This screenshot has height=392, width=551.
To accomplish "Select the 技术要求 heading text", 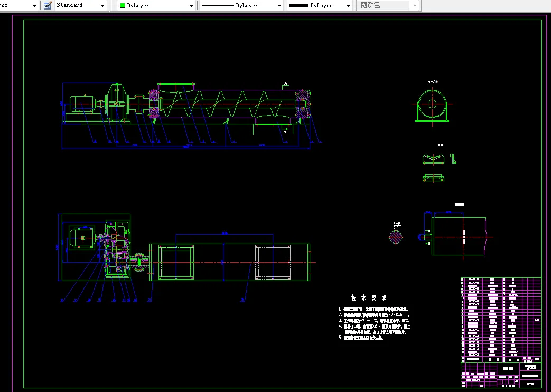I will (369, 298).
